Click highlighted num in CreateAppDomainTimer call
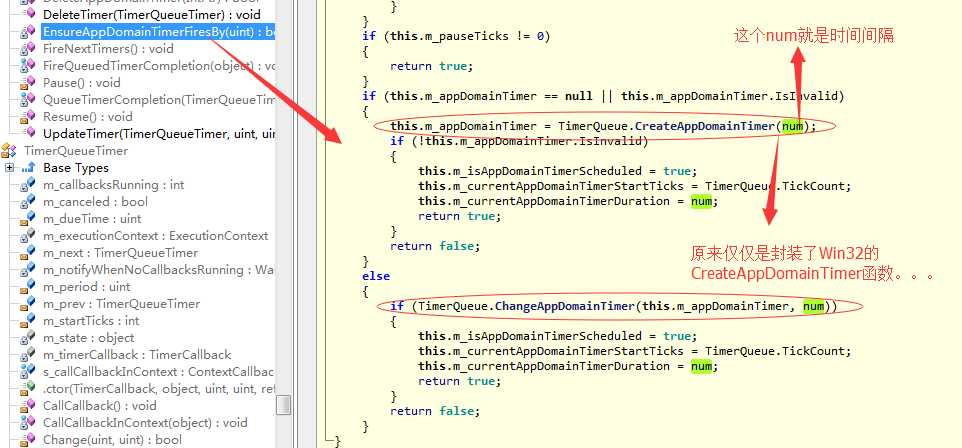The image size is (962, 448). [792, 126]
